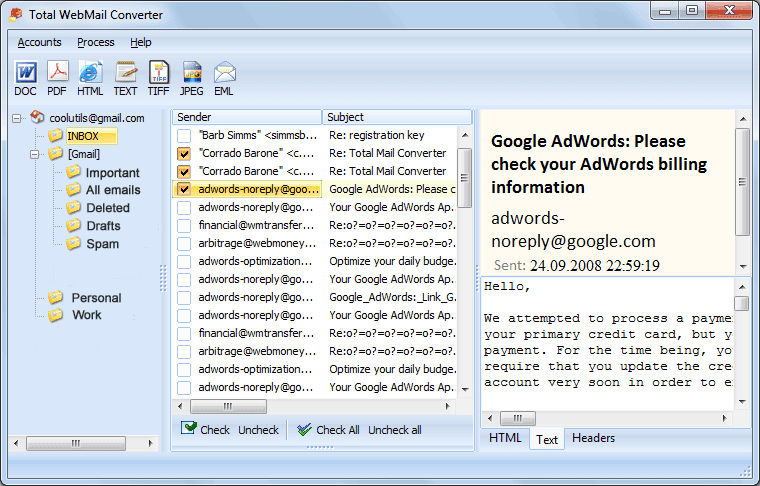
Task: Click the down arrow of email list scrollbar
Action: point(465,390)
